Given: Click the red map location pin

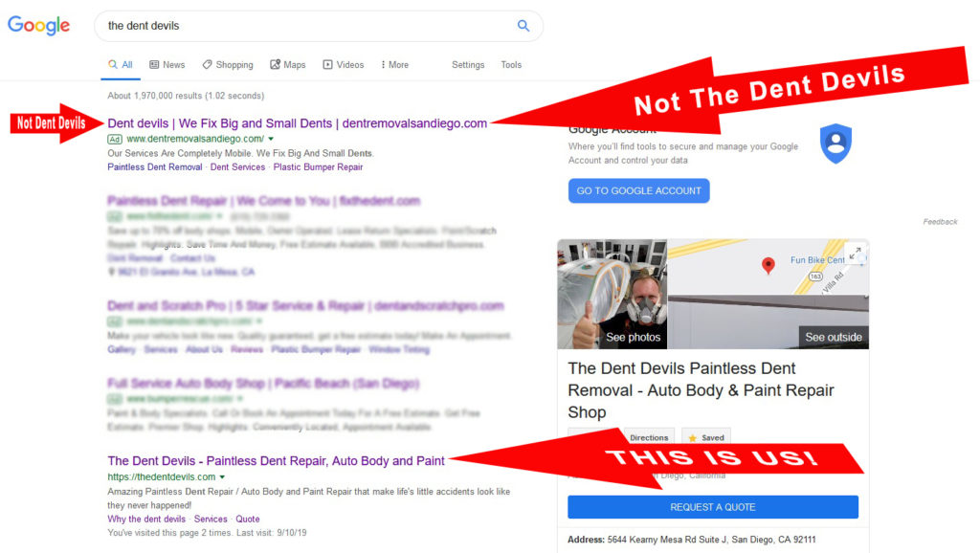Looking at the screenshot, I should [768, 266].
